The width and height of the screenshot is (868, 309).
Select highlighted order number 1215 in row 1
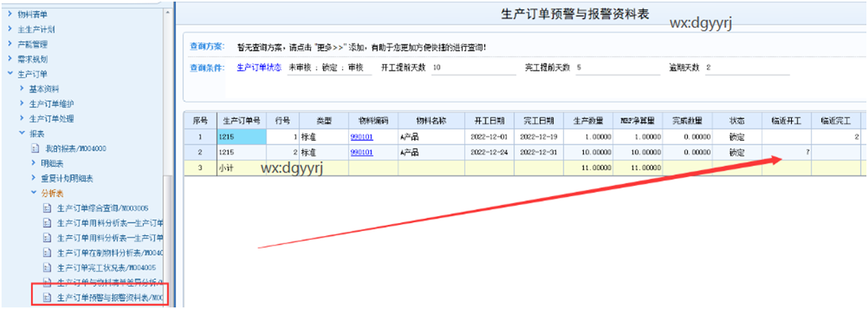click(x=241, y=137)
